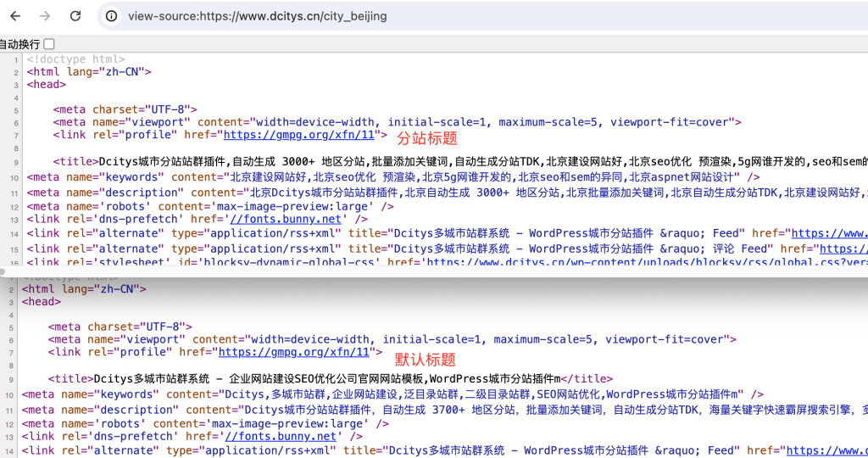Click the red 分站标题 annotation label

(x=426, y=138)
